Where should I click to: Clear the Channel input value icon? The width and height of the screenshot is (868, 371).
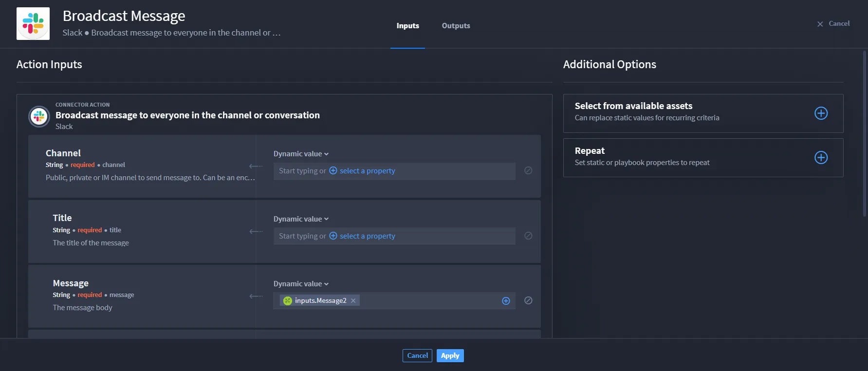click(x=528, y=170)
